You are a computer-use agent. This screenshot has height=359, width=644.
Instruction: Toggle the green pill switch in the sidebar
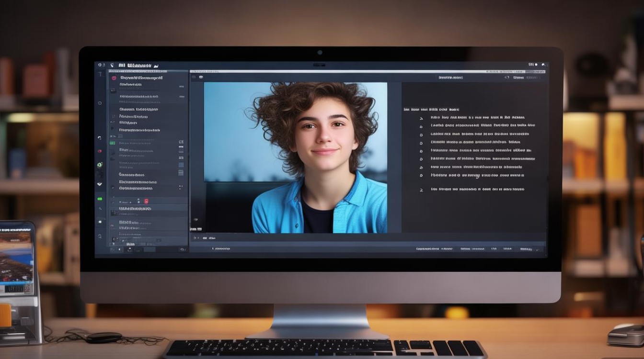point(100,199)
